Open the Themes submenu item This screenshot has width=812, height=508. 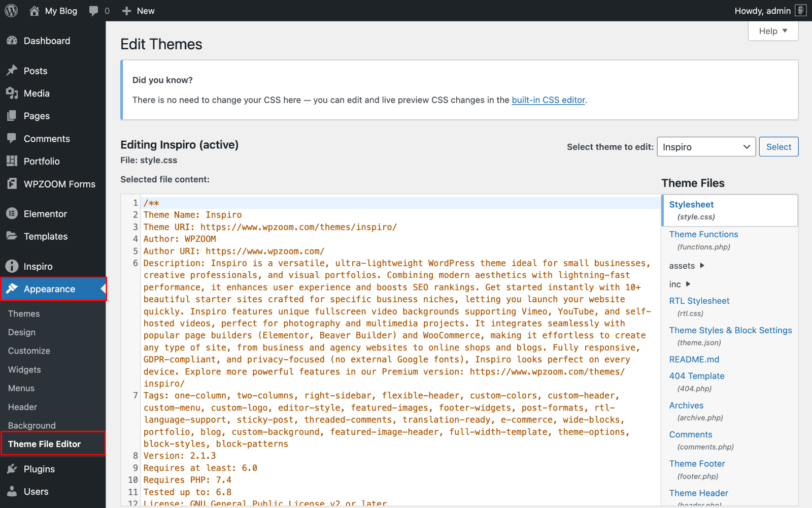pyautogui.click(x=24, y=313)
